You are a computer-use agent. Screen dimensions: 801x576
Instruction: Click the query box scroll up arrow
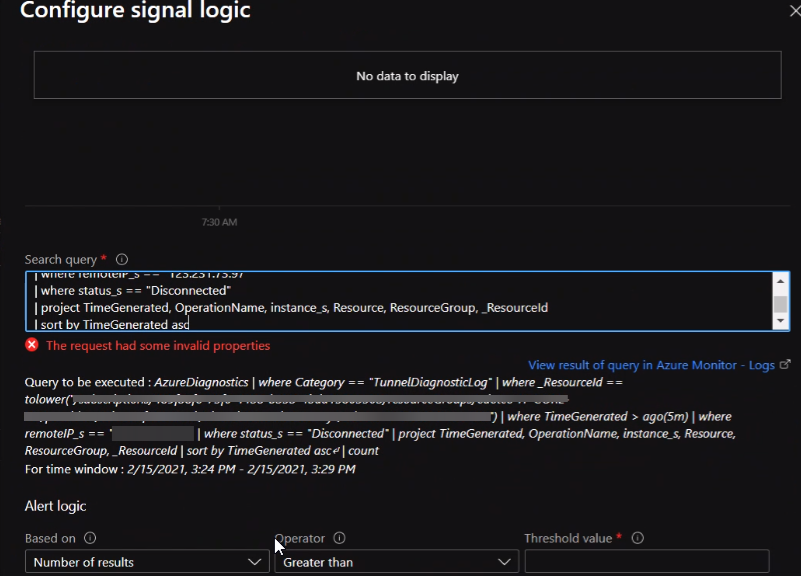tap(781, 281)
